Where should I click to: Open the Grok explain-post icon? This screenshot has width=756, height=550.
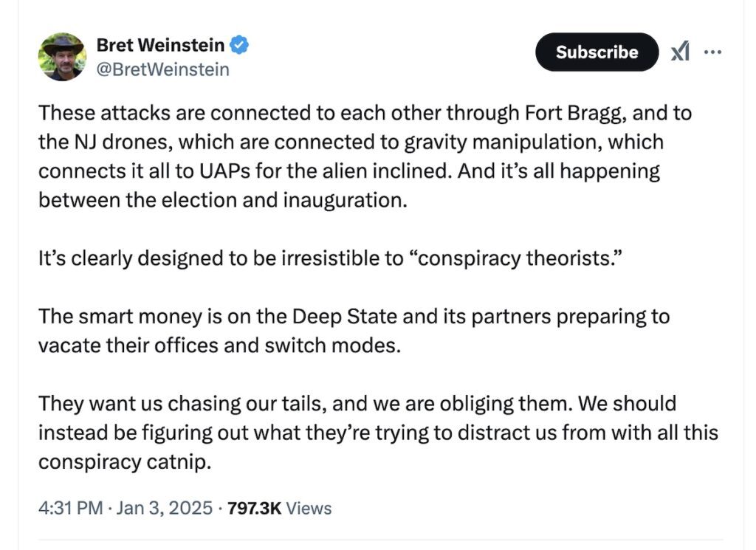pyautogui.click(x=680, y=52)
